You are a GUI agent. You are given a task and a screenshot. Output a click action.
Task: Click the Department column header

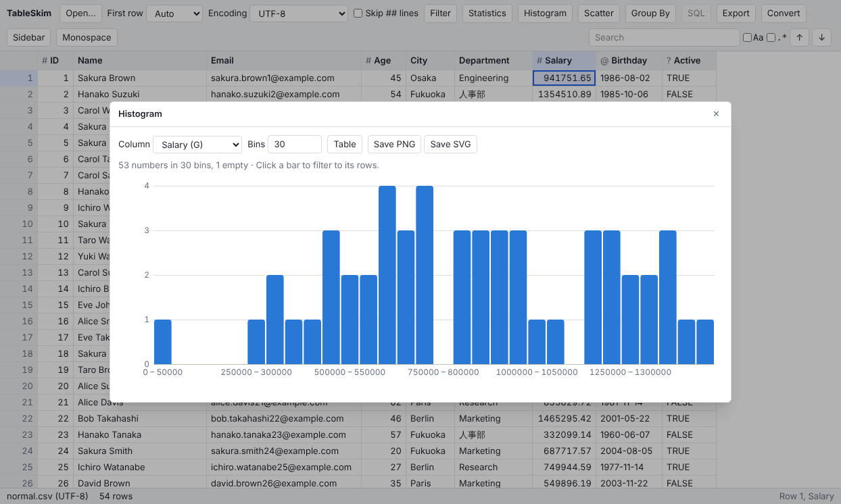pyautogui.click(x=494, y=61)
